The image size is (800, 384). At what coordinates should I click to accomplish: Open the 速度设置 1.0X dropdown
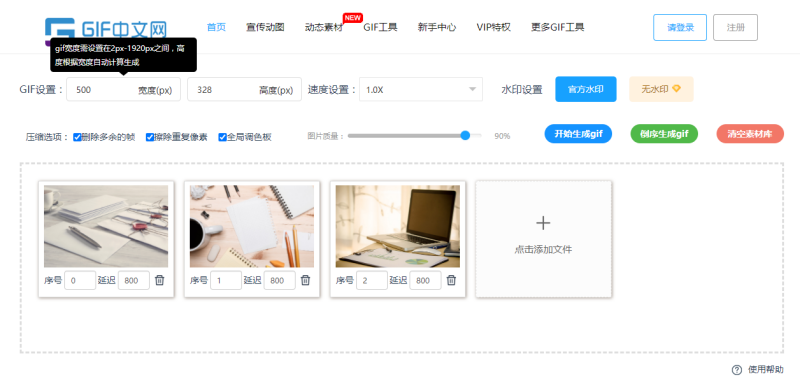point(421,90)
